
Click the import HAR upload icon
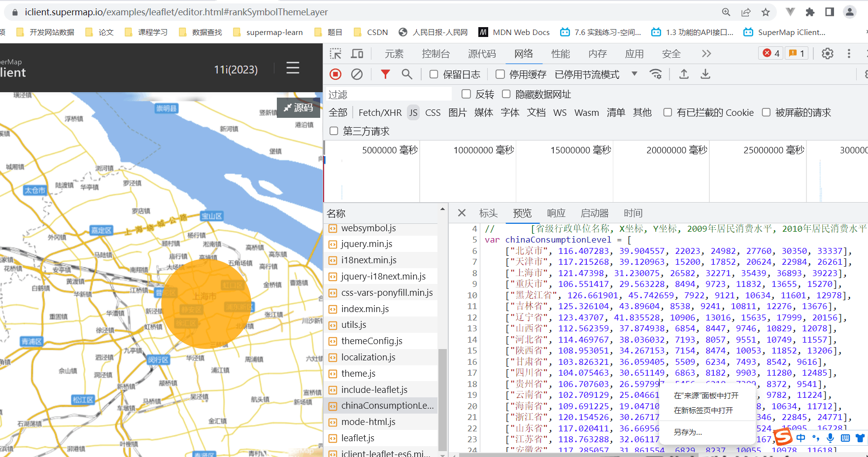684,74
